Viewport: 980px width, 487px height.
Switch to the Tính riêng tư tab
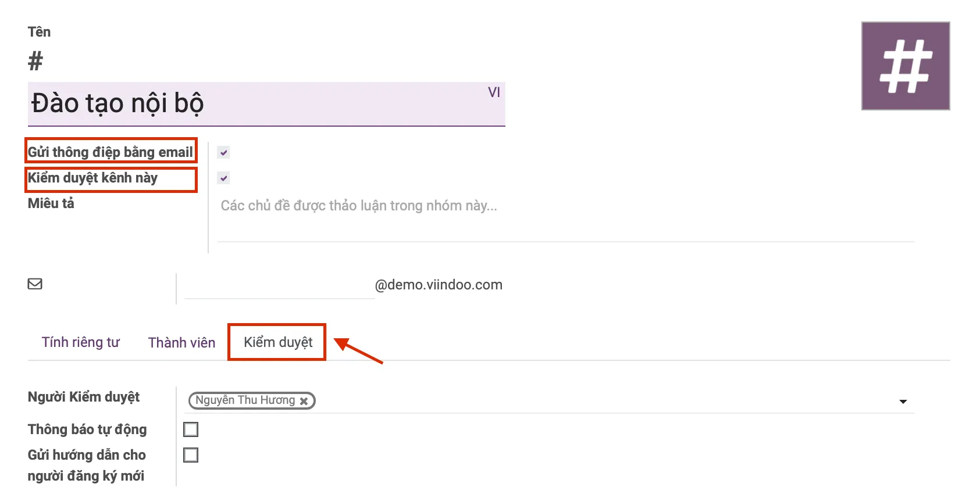81,342
